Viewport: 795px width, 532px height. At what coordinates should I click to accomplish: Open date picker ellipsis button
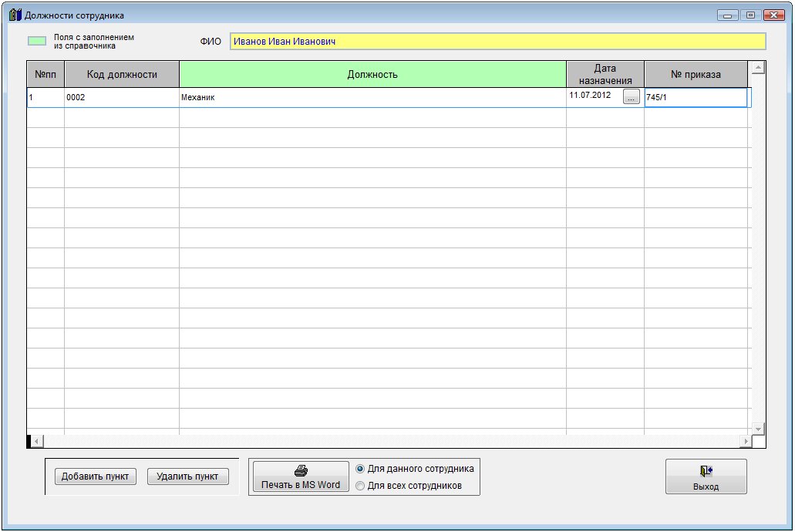click(x=632, y=97)
